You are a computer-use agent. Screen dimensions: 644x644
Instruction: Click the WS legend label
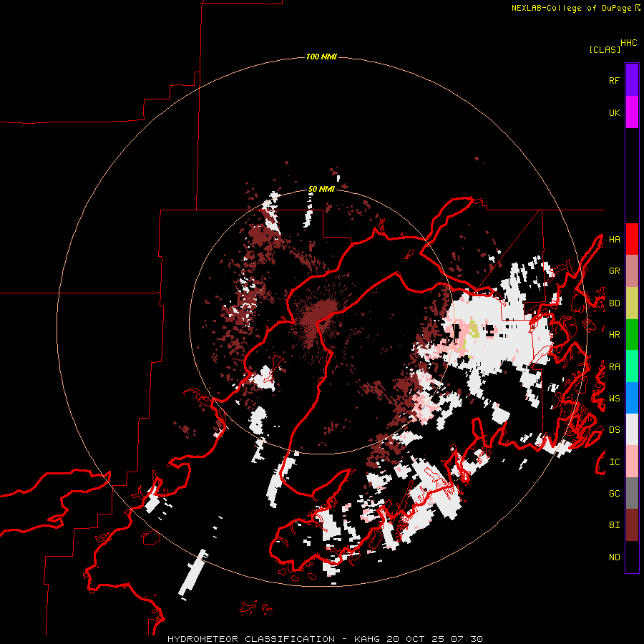coord(614,399)
